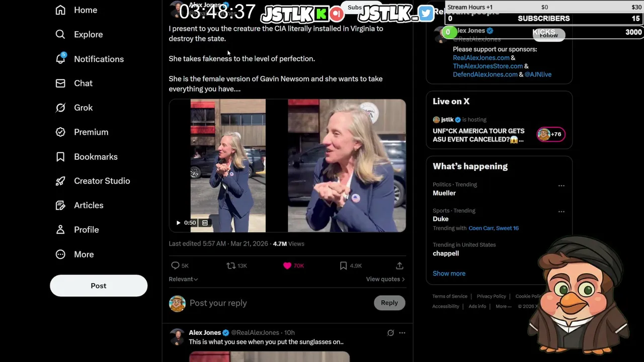Share the post via share icon

coord(399,265)
